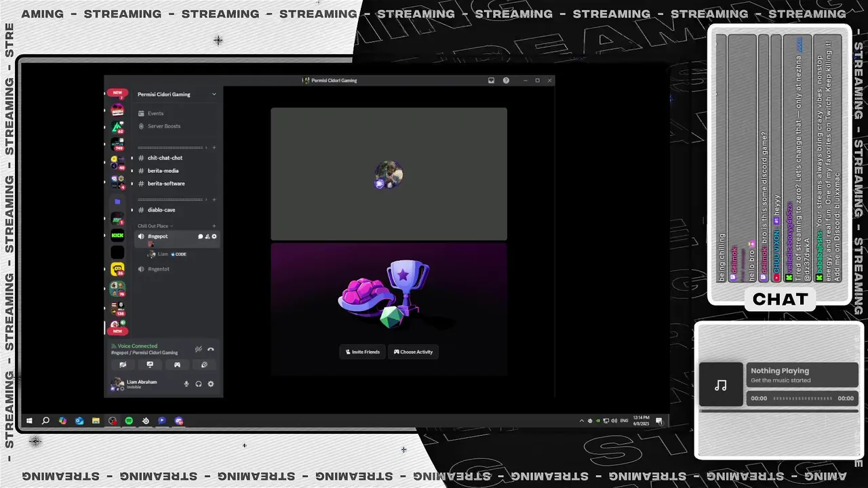This screenshot has width=868, height=488.
Task: Click the music note thumbnail
Action: (x=721, y=385)
